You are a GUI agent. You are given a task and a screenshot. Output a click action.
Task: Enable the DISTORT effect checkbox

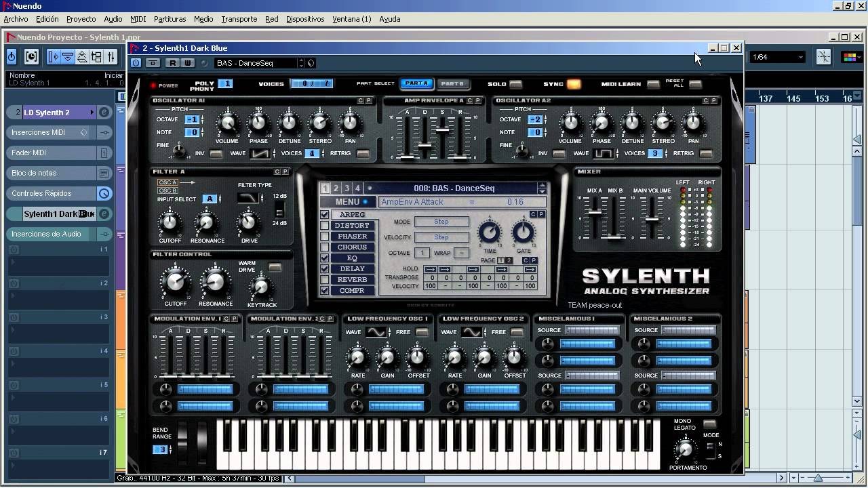(325, 226)
